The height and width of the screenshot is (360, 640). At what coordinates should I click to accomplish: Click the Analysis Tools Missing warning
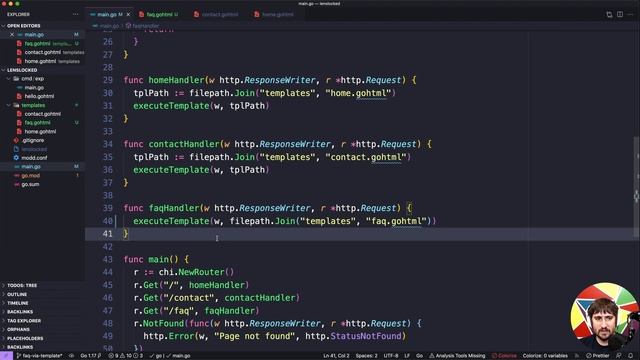[457, 356]
